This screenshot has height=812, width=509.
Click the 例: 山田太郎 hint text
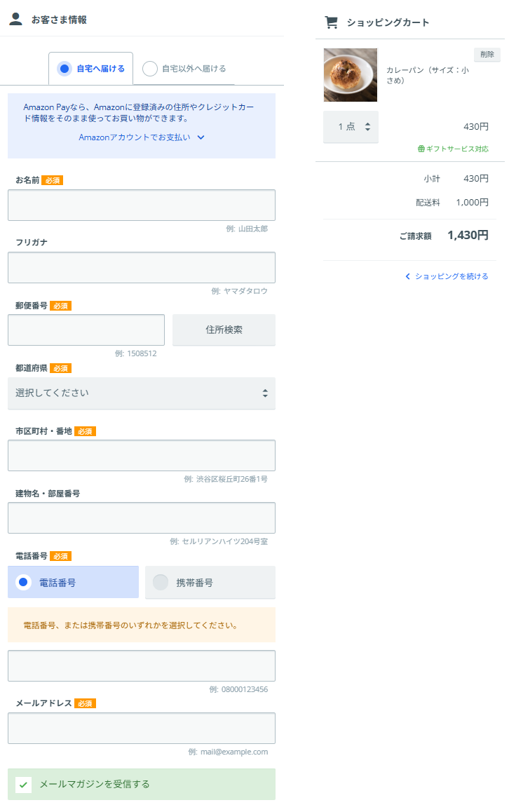(247, 229)
